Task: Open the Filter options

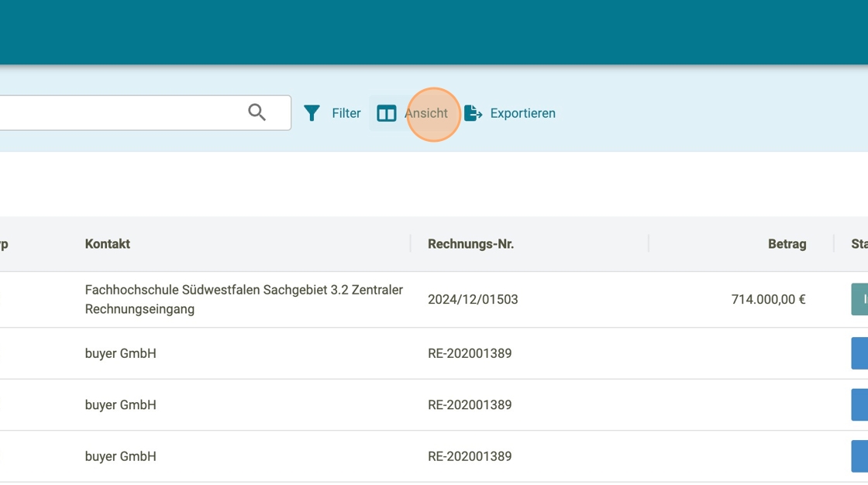Action: click(x=332, y=113)
